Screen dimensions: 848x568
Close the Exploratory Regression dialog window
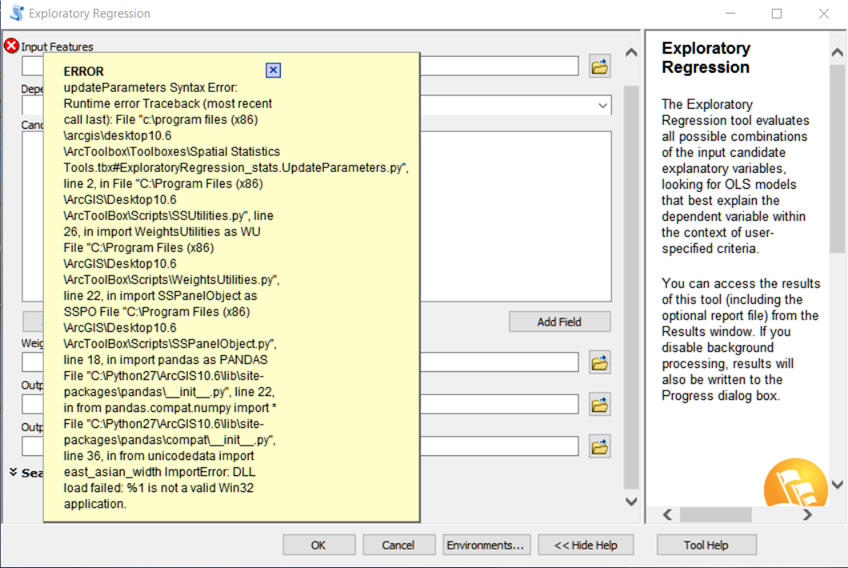[824, 14]
